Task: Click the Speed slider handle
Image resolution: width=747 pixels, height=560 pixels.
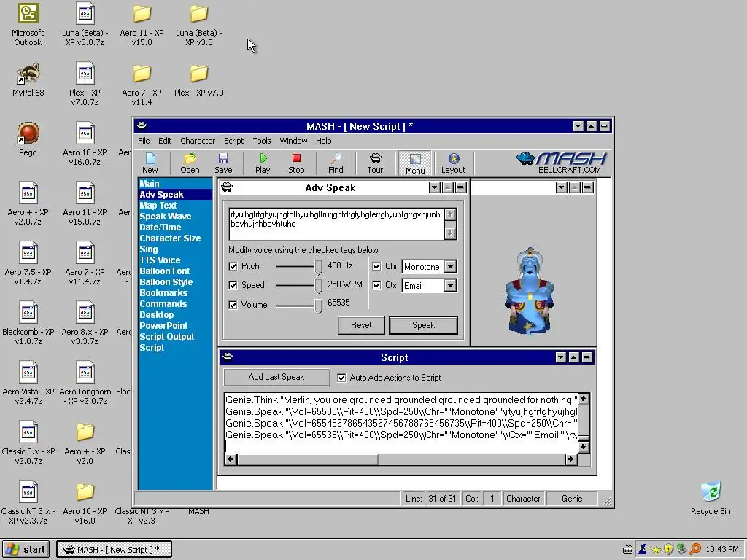Action: [x=318, y=286]
